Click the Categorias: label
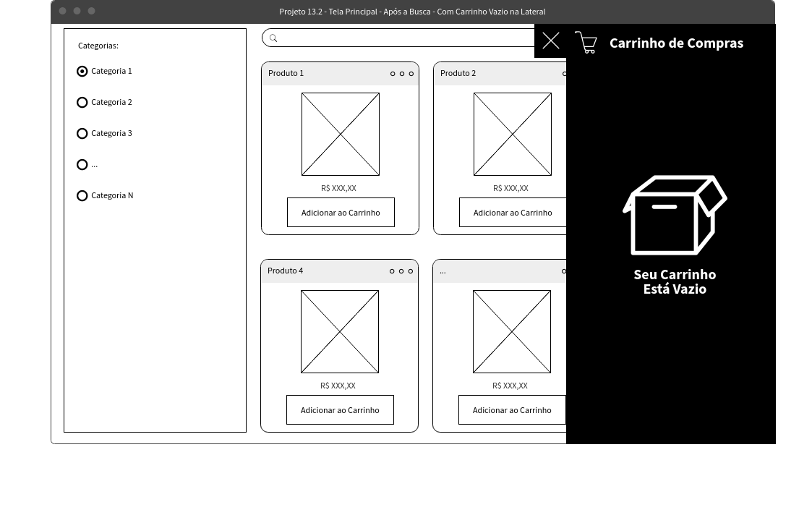The height and width of the screenshot is (523, 812). [98, 46]
